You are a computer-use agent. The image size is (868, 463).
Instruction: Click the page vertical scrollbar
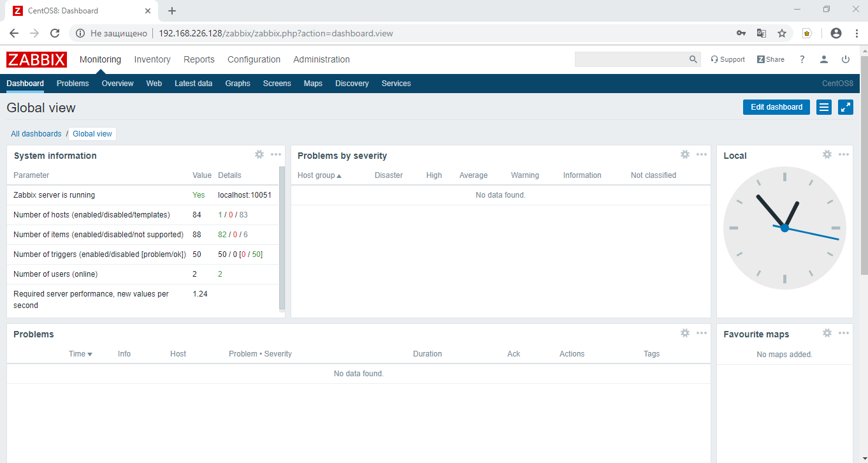coord(864,166)
